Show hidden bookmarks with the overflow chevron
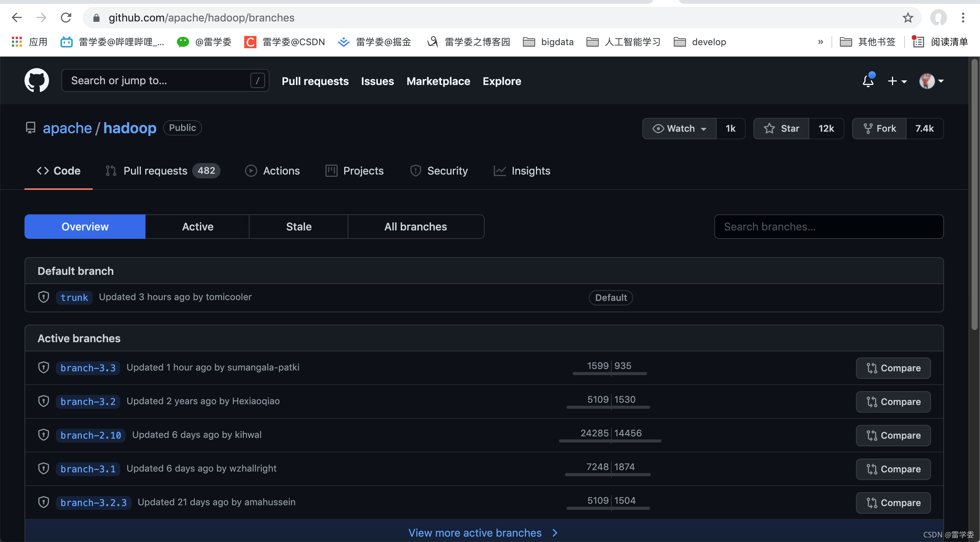Screen dimensions: 980x542 pyautogui.click(x=820, y=42)
